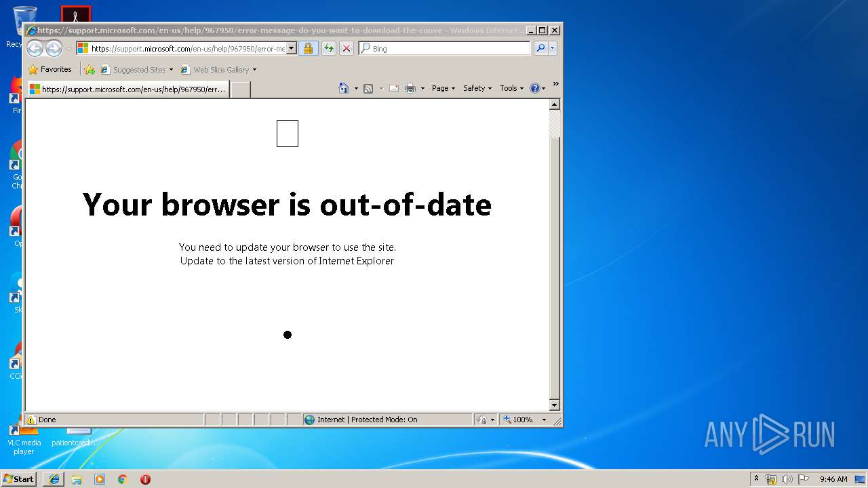The width and height of the screenshot is (868, 488).
Task: Open a new blank tab
Action: point(241,89)
